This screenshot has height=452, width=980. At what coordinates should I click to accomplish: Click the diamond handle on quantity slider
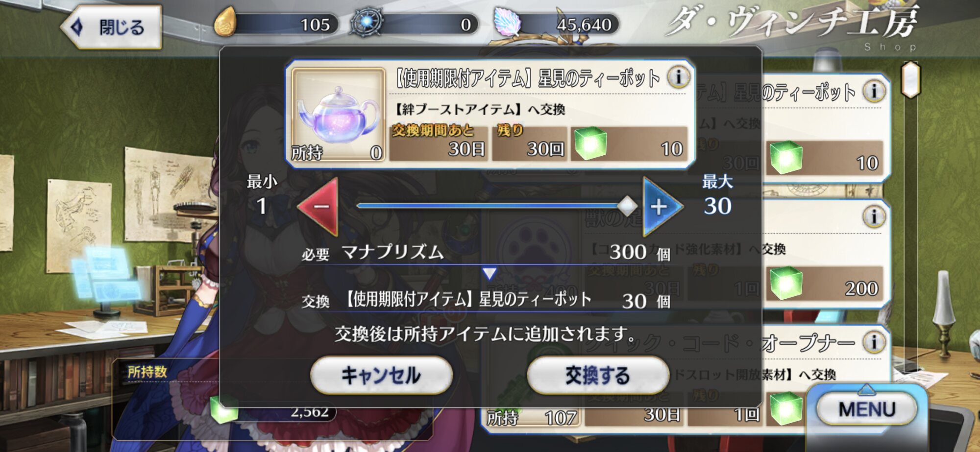click(627, 206)
